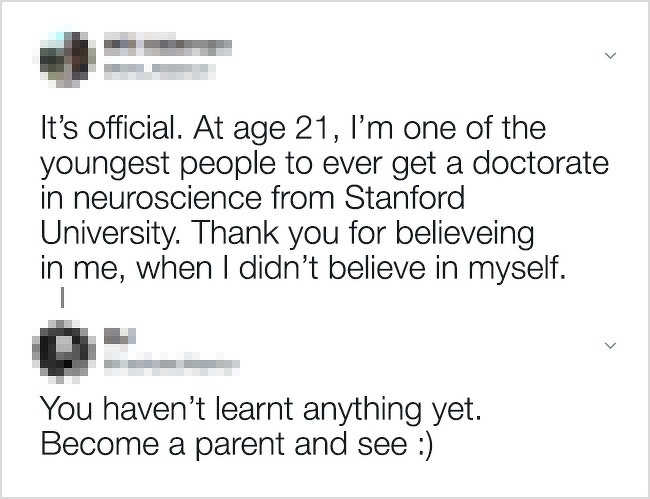The height and width of the screenshot is (499, 650).
Task: Click the smiley ":)" ending the reply
Action: [421, 441]
